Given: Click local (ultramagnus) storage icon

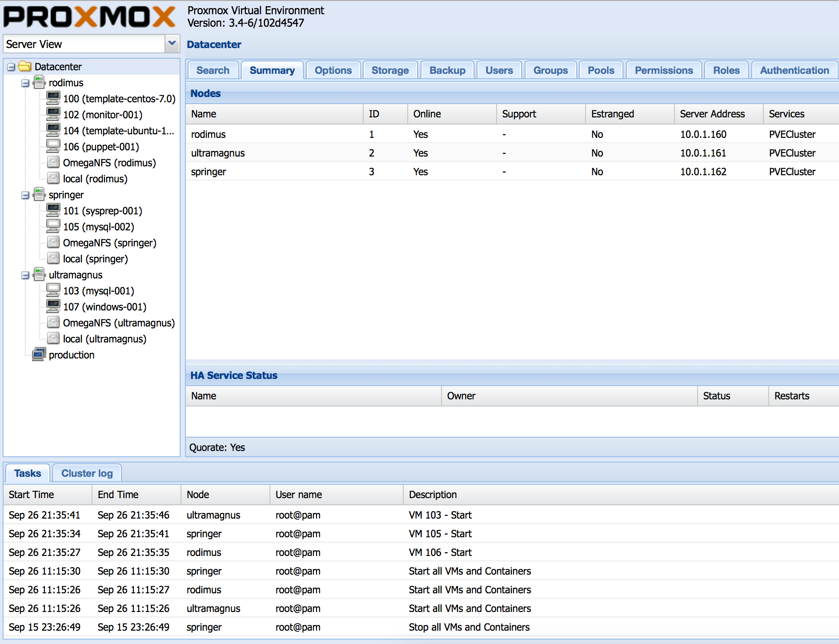Looking at the screenshot, I should coord(53,338).
